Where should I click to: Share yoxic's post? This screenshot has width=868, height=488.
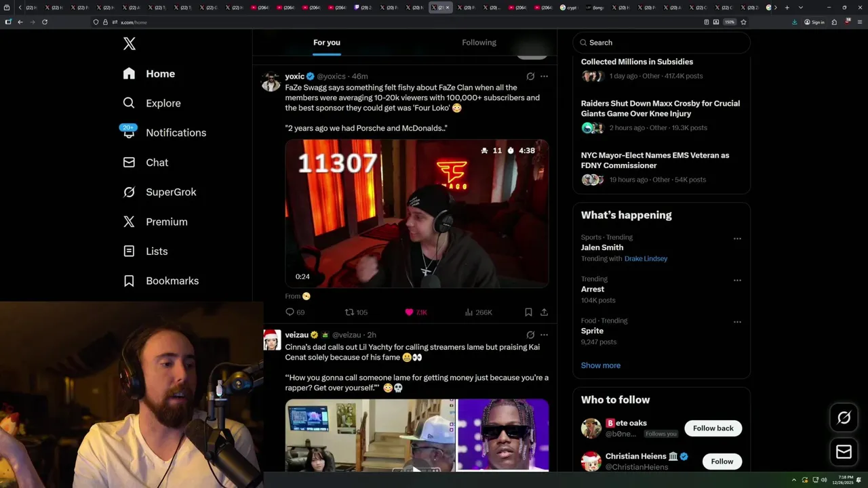544,312
